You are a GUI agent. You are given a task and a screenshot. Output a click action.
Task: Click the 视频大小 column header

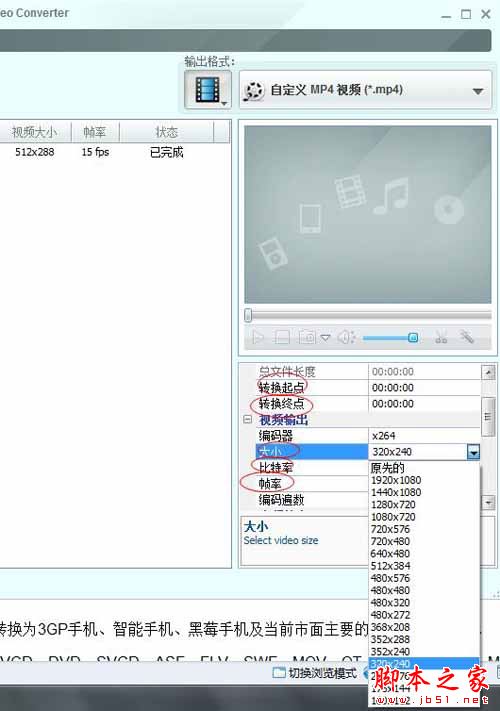coord(35,132)
